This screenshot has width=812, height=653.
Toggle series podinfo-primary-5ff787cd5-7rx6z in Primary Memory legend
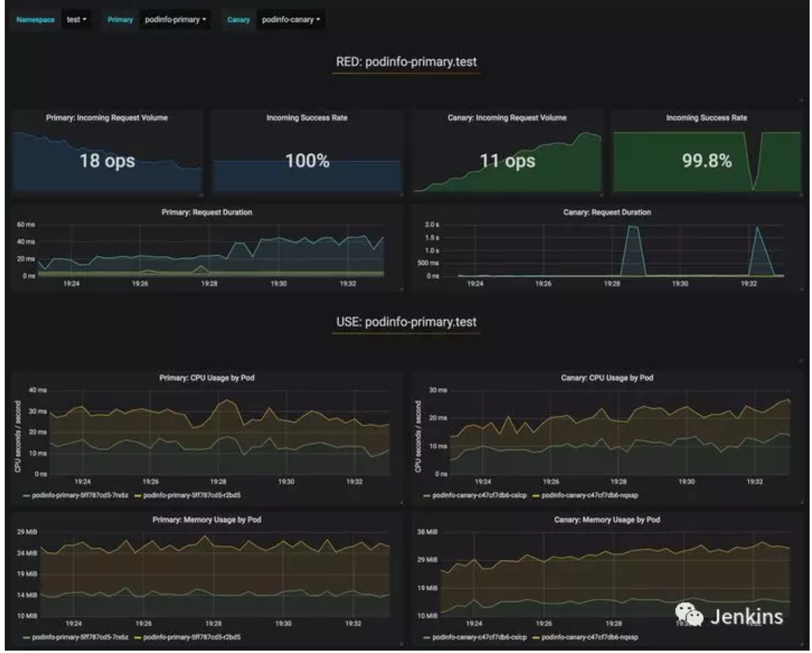click(80, 638)
